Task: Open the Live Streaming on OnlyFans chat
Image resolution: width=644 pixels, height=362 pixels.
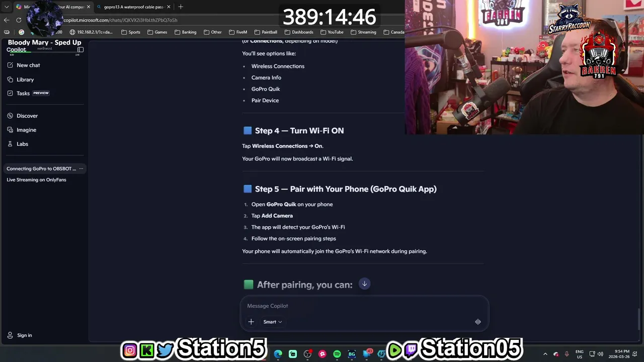Action: point(36,180)
